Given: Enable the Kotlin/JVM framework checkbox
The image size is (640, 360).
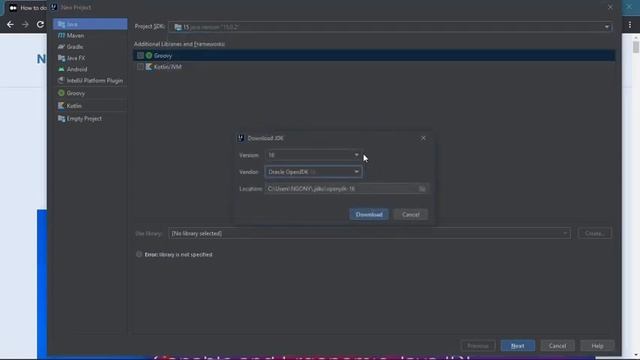Looking at the screenshot, I should point(140,67).
